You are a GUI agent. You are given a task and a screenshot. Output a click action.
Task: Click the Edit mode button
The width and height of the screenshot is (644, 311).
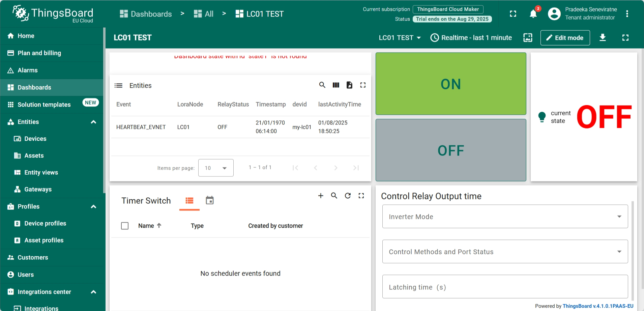565,38
